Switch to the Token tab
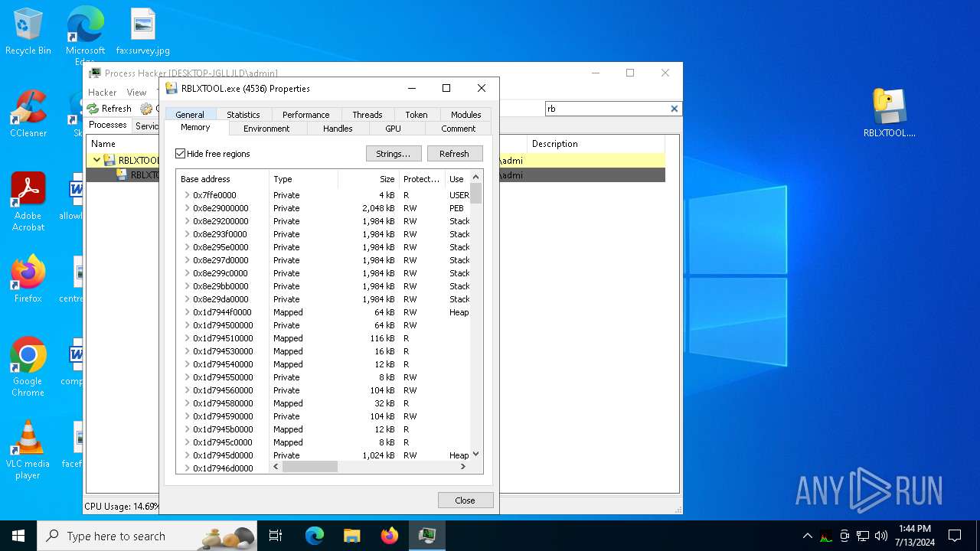The image size is (980, 551). click(x=416, y=115)
